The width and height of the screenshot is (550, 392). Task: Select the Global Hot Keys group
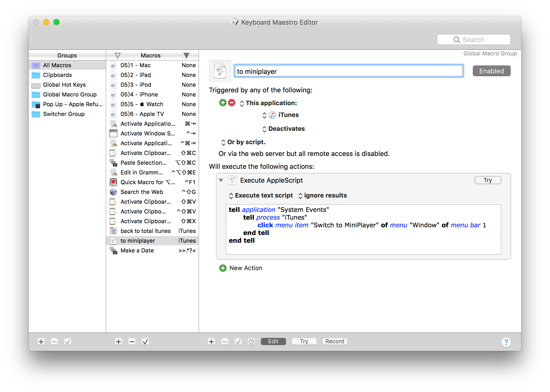click(x=67, y=85)
